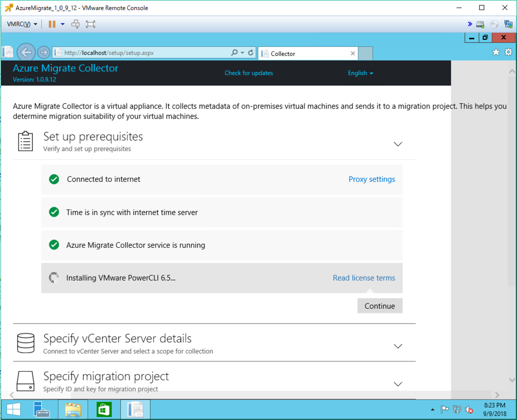Click green check beside Time is in sync
This screenshot has width=517, height=420.
point(54,212)
